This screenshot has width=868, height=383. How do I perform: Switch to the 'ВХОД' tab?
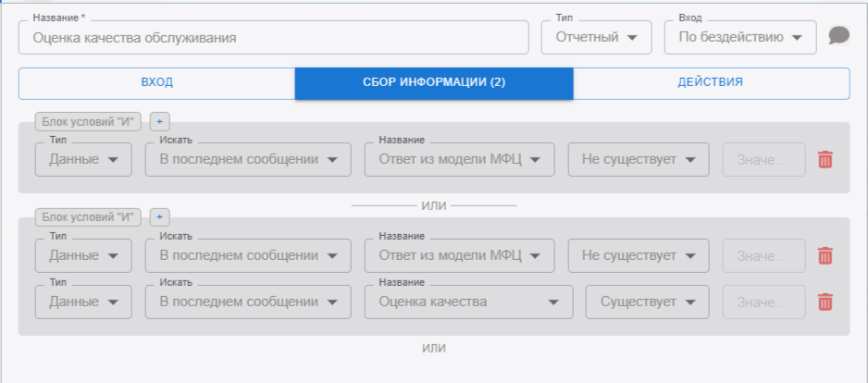(x=156, y=82)
